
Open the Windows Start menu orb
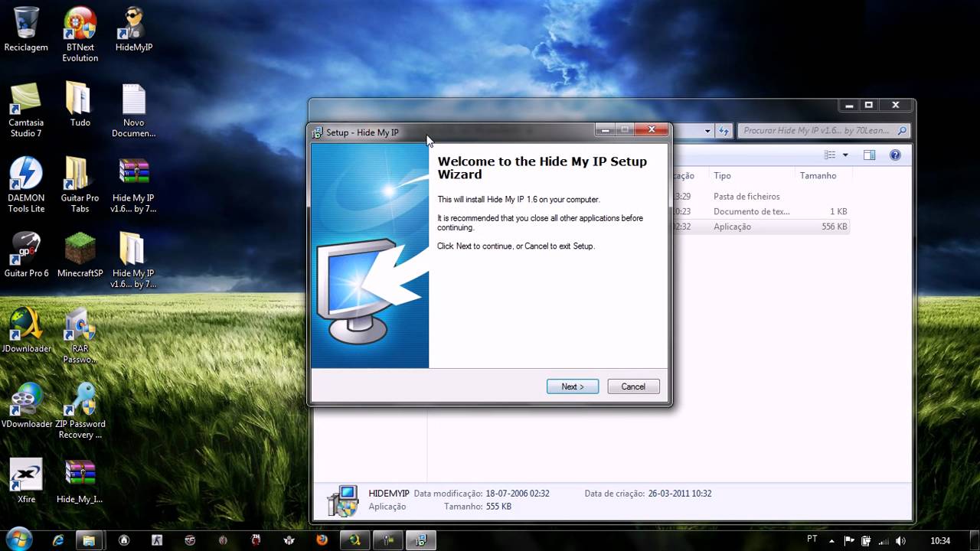[18, 539]
